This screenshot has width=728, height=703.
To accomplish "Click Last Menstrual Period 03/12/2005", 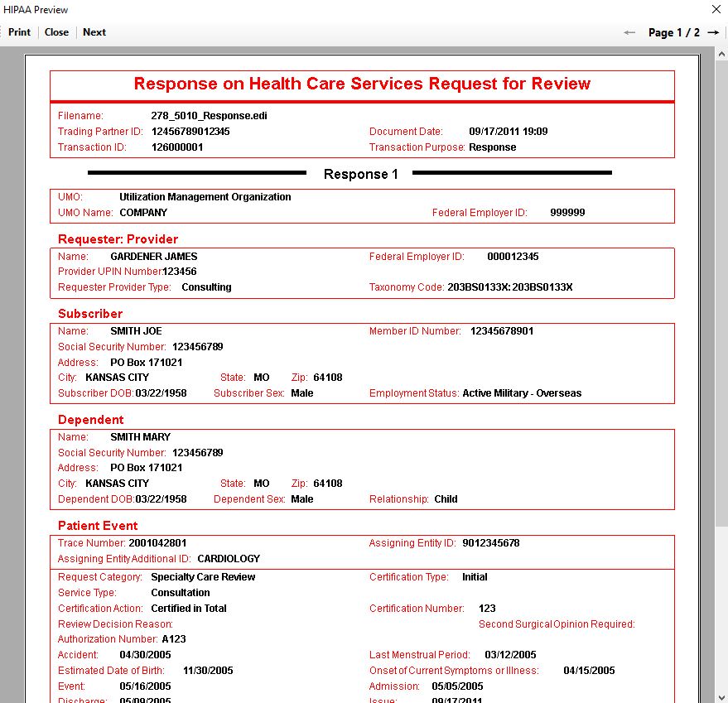I will pyautogui.click(x=510, y=655).
